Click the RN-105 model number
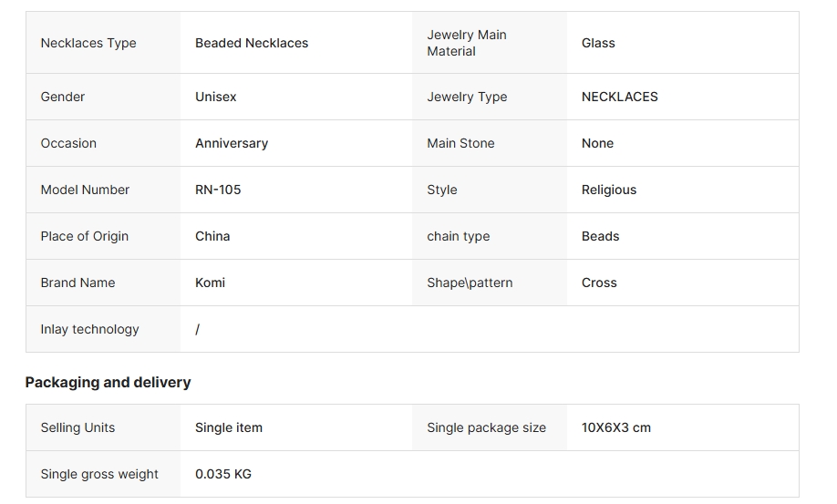Screen dimensions: 837x504 [x=218, y=190]
